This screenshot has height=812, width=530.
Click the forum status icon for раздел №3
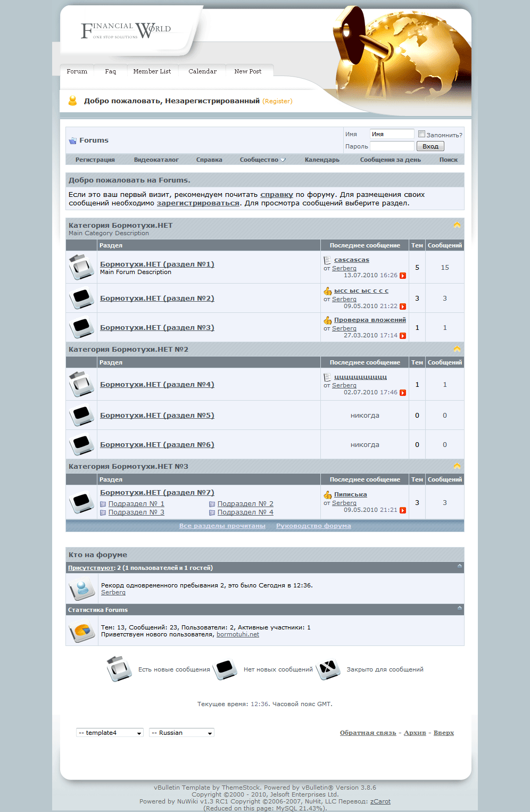click(x=81, y=327)
